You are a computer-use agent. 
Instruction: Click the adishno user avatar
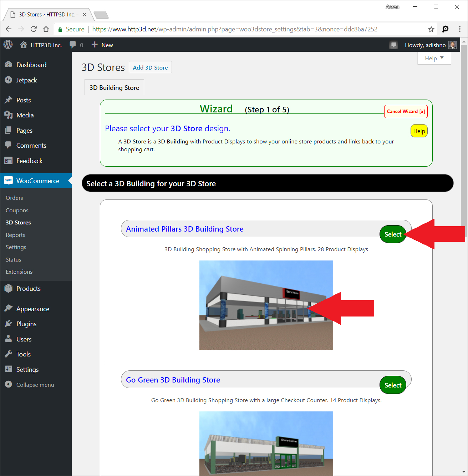[452, 45]
